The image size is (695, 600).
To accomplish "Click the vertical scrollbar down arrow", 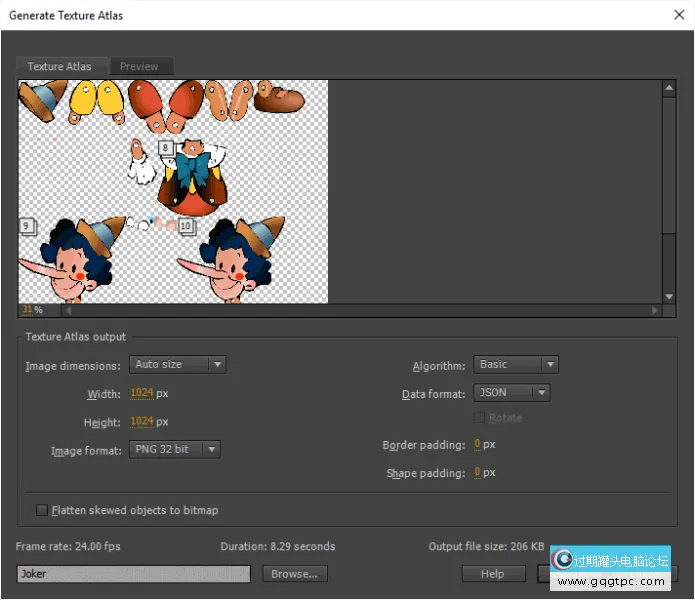I will 669,296.
